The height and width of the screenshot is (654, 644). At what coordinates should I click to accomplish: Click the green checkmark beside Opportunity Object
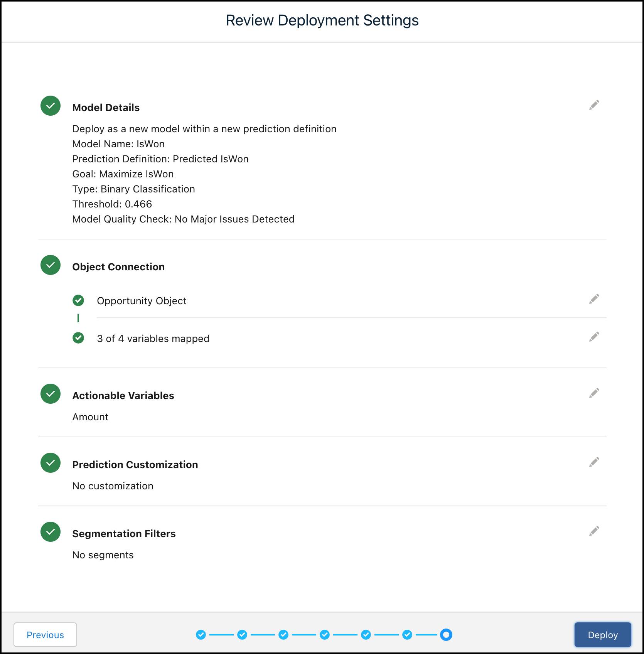pyautogui.click(x=79, y=300)
